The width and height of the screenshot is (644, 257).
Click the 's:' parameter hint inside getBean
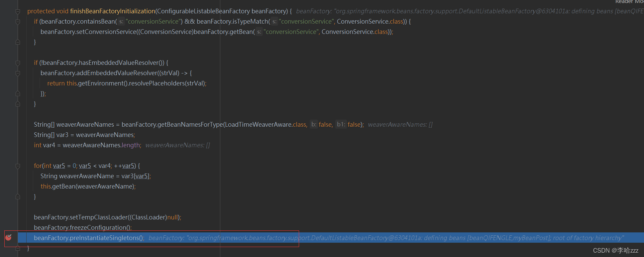(259, 32)
